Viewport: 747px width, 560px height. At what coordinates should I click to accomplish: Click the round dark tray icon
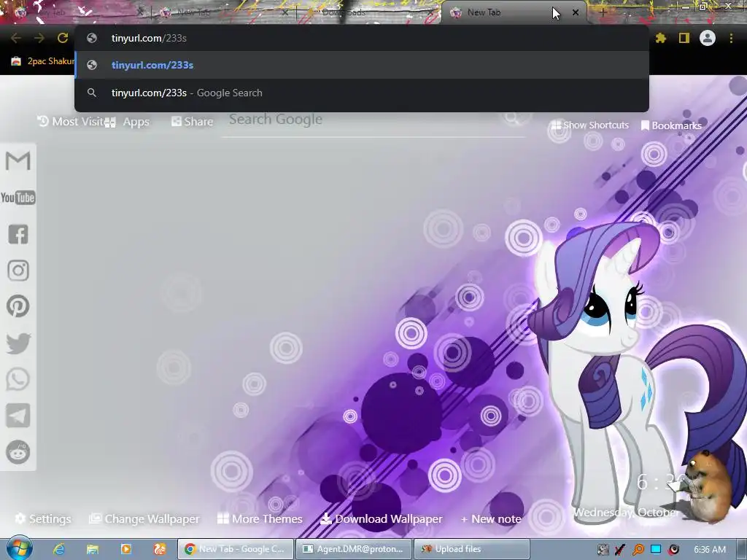point(673,550)
